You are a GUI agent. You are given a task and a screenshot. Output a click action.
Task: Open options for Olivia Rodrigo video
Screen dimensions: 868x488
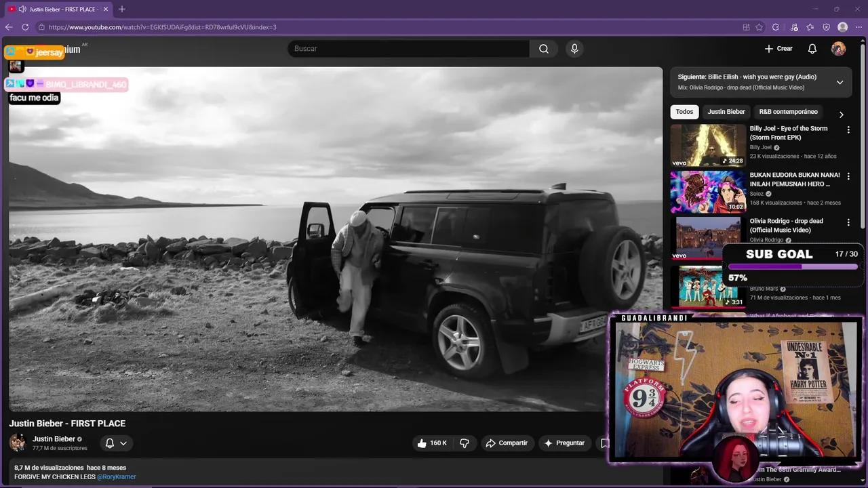click(848, 222)
